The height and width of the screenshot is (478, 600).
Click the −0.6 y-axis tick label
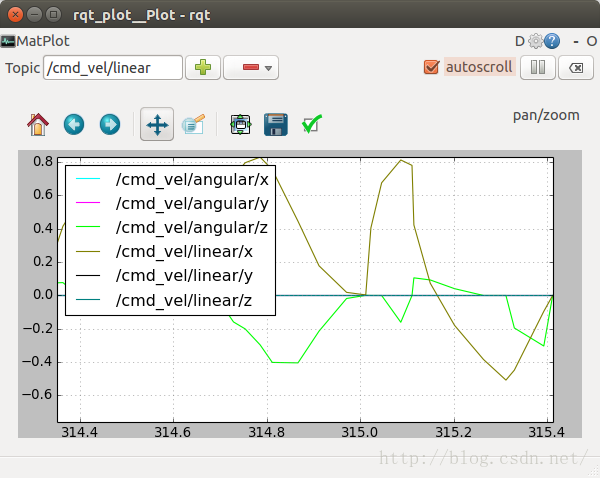[38, 395]
